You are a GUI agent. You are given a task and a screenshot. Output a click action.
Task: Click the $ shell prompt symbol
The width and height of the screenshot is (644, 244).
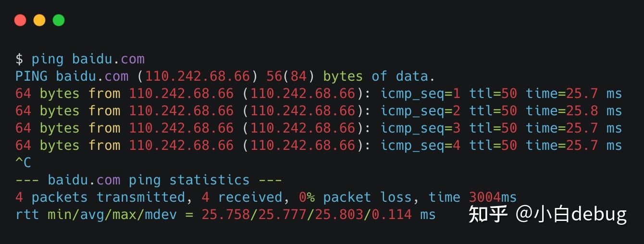coord(19,59)
